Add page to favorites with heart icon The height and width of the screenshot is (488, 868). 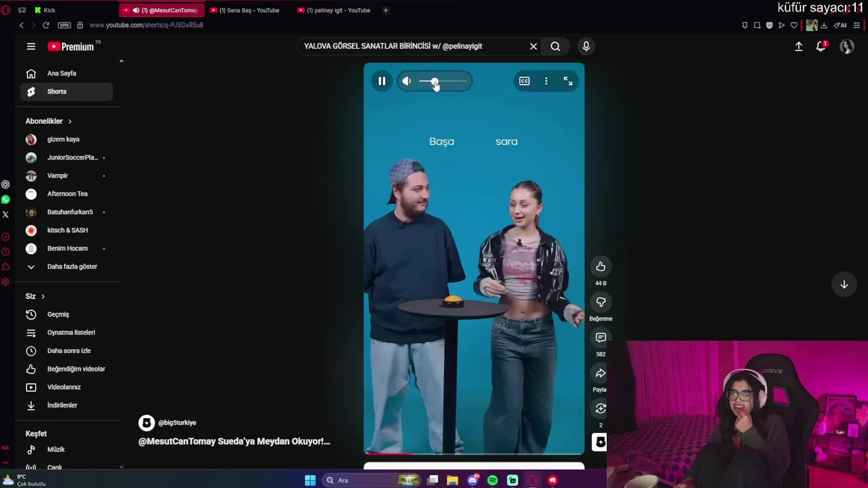click(x=794, y=25)
